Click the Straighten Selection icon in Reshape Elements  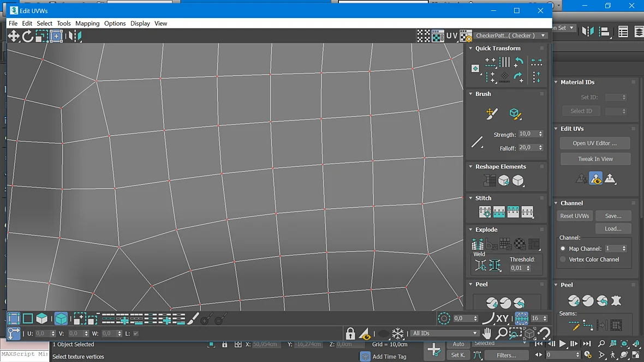[x=489, y=180]
